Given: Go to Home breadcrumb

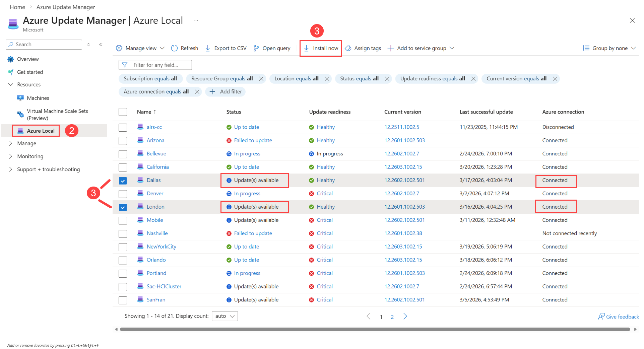Looking at the screenshot, I should tap(17, 7).
